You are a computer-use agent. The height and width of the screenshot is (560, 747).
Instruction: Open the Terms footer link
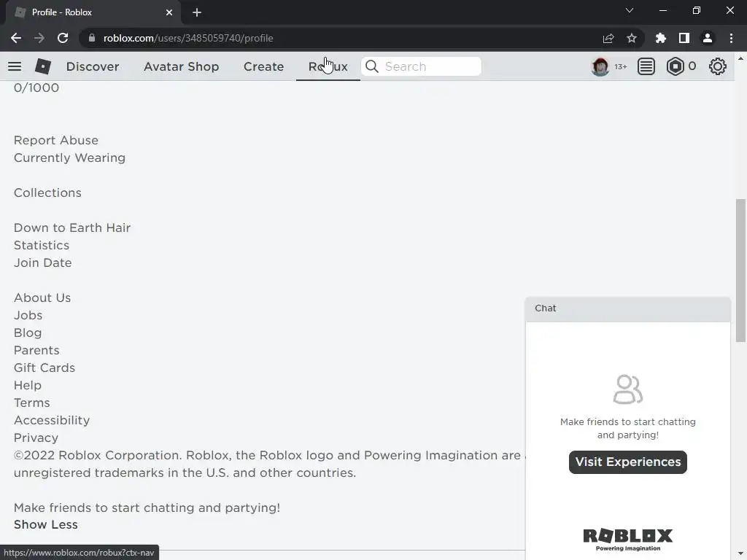coord(32,402)
